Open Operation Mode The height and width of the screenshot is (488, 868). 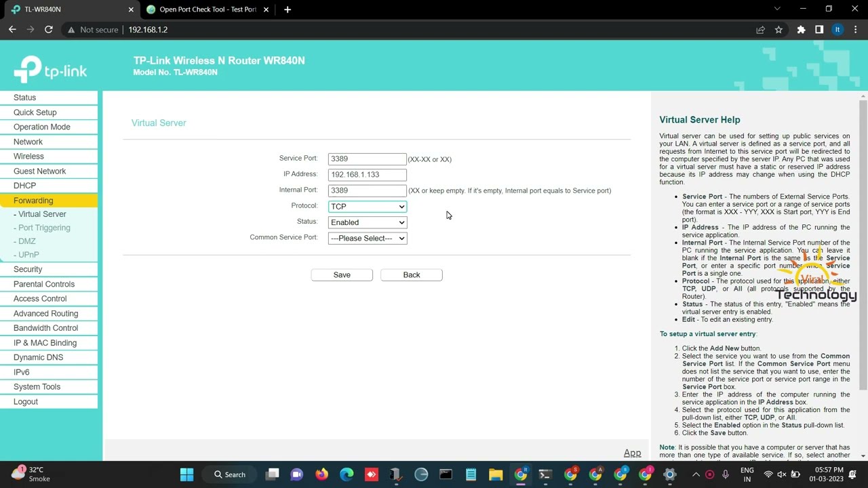click(x=49, y=127)
